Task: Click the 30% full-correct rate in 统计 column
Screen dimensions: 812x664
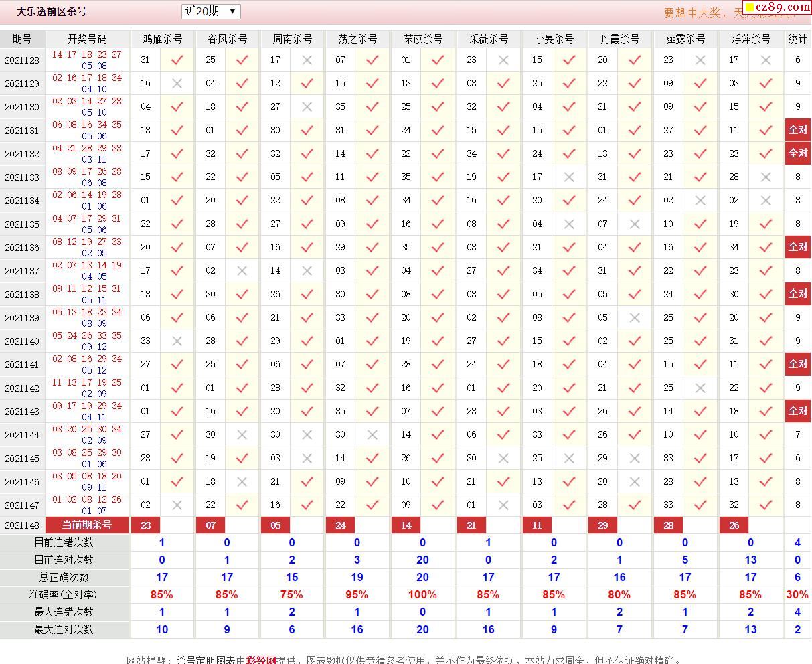Action: 797,594
